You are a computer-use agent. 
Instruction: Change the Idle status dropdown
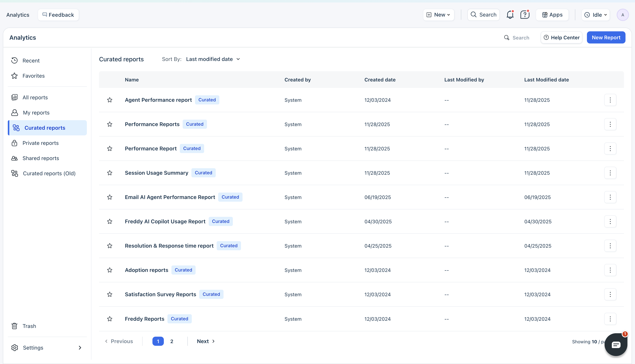595,15
